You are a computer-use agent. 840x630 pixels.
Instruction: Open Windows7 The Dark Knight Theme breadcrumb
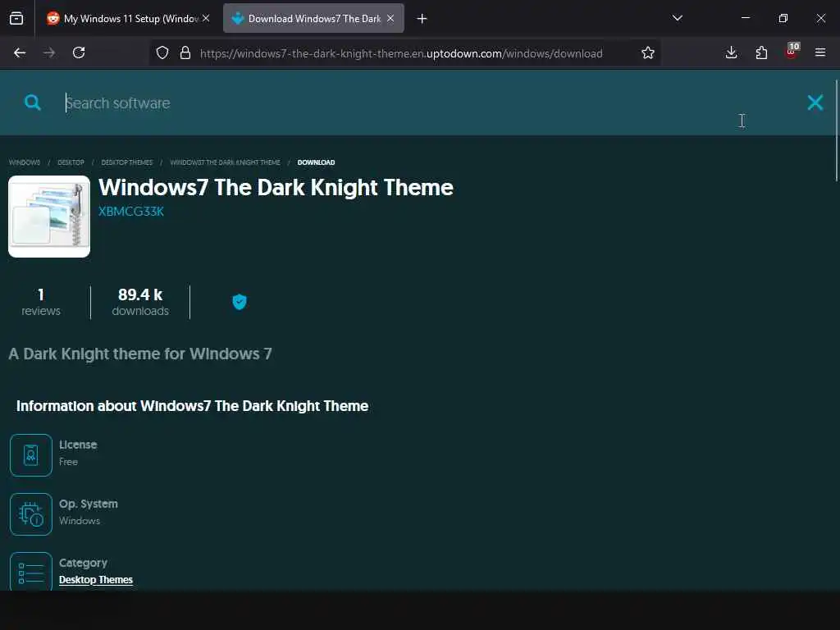(x=225, y=162)
